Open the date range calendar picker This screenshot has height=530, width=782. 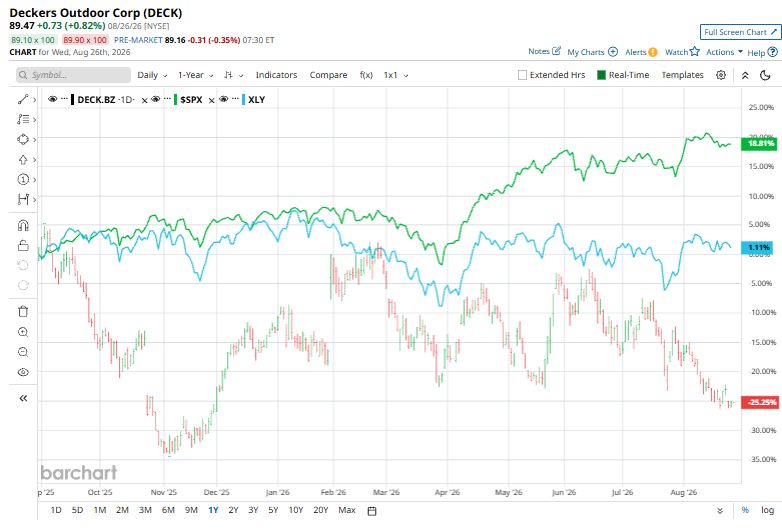point(372,511)
